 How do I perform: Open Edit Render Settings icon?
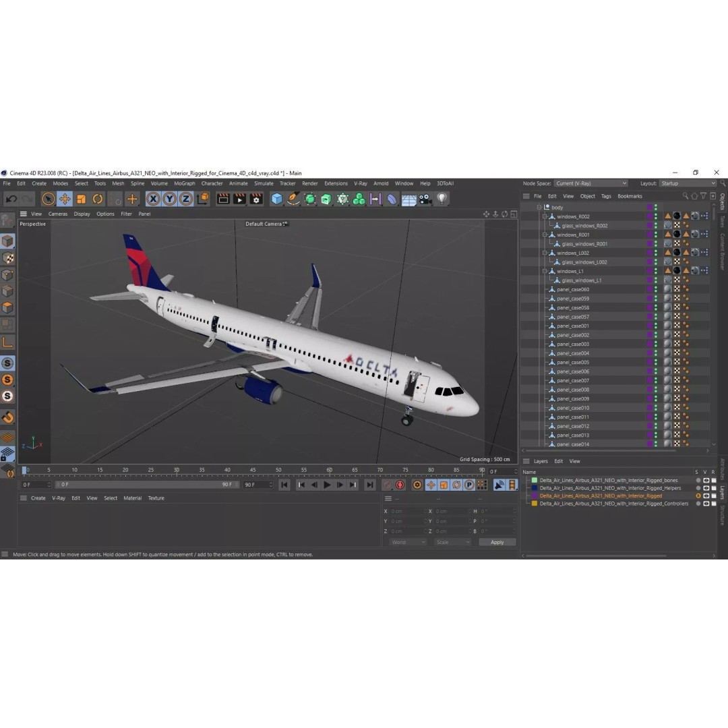pos(256,199)
